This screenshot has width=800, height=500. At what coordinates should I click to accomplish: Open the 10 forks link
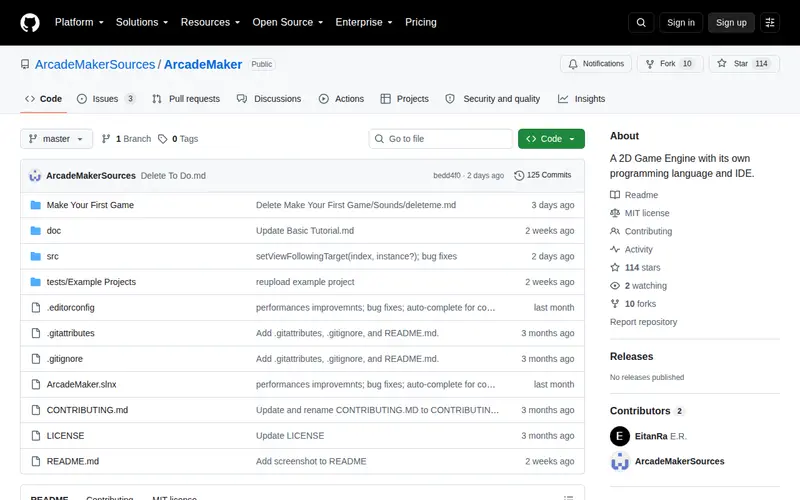click(633, 304)
